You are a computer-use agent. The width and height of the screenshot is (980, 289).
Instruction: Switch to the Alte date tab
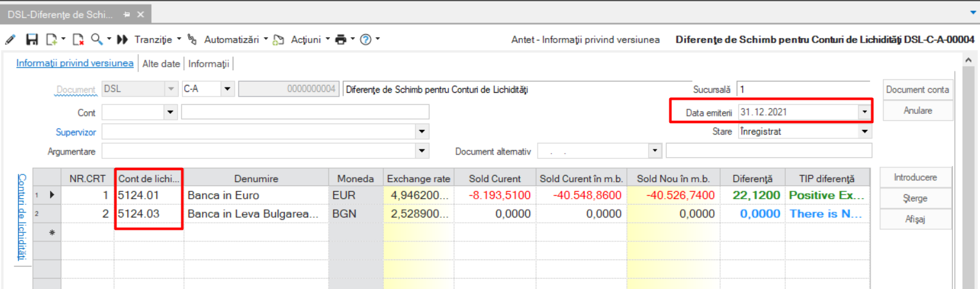[161, 64]
